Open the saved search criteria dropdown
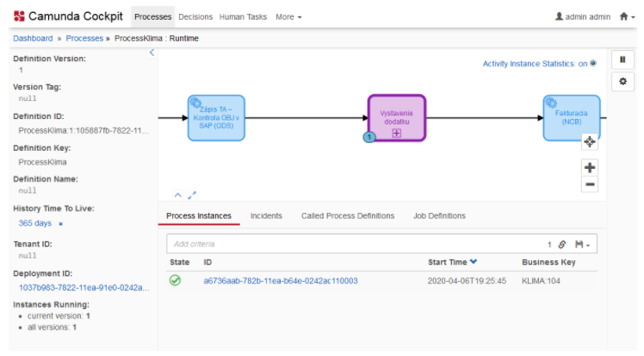 [x=581, y=245]
